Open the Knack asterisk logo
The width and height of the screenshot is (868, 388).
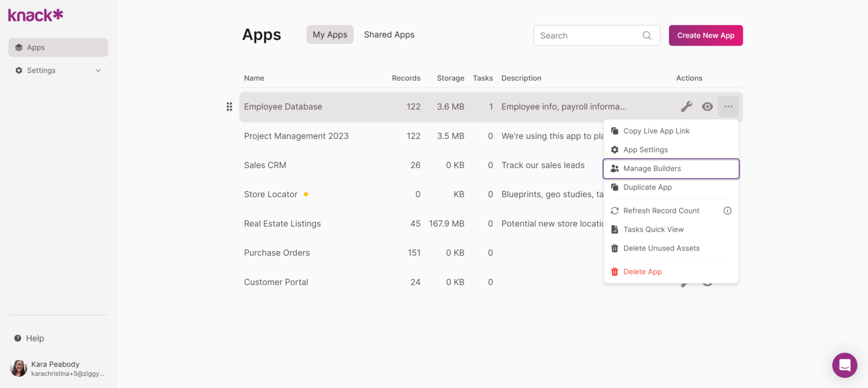35,14
